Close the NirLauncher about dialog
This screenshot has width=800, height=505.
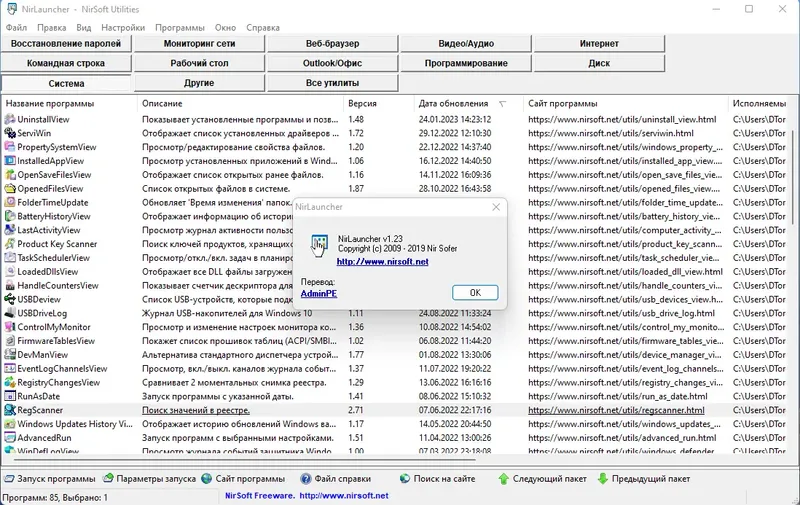pos(496,207)
